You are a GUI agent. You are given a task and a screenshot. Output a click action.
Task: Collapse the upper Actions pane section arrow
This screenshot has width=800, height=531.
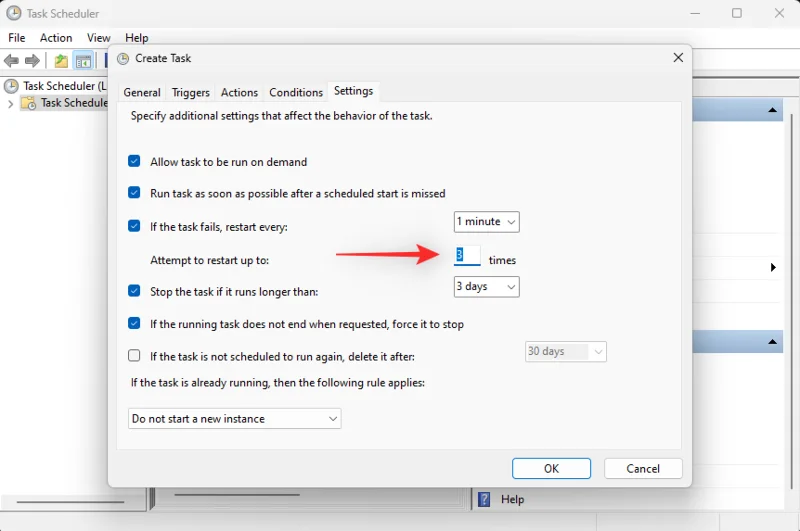[772, 110]
